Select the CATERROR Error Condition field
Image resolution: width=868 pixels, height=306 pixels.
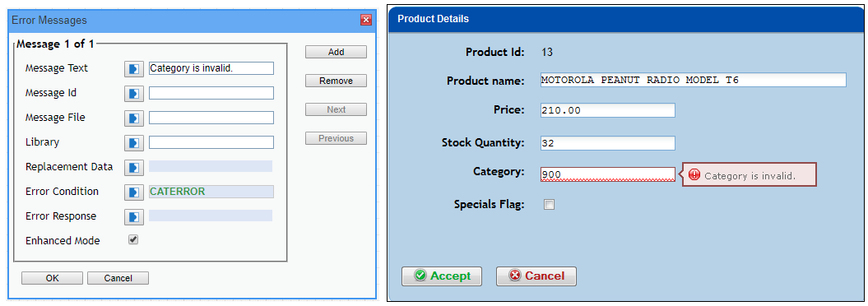pos(211,192)
